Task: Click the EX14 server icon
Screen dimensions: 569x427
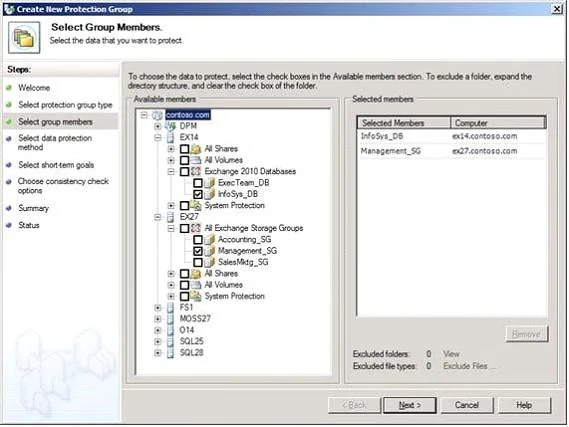Action: tap(170, 137)
